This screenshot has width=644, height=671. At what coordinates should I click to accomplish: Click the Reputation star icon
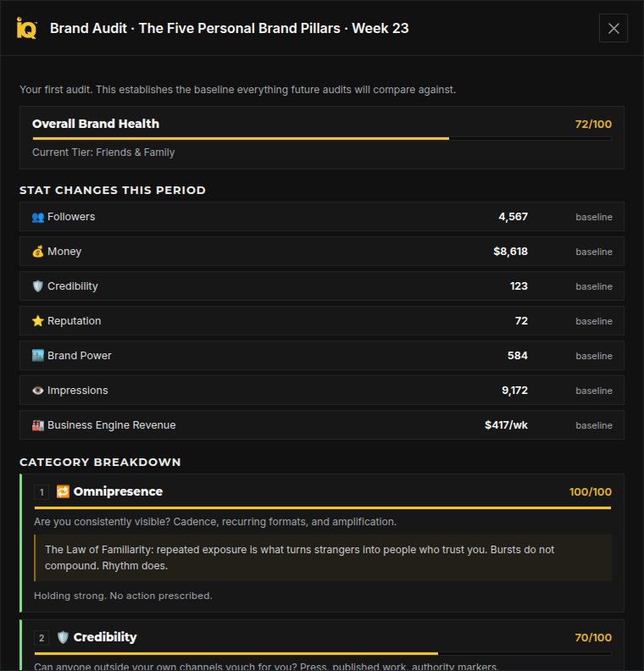(x=38, y=321)
